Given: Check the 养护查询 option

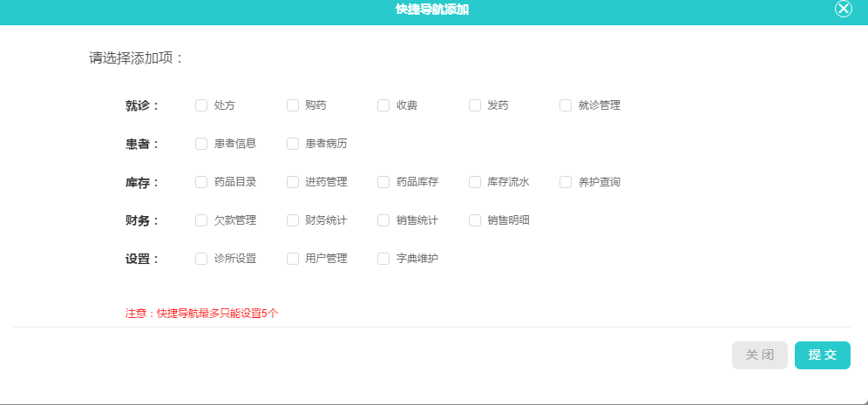Looking at the screenshot, I should (x=566, y=182).
